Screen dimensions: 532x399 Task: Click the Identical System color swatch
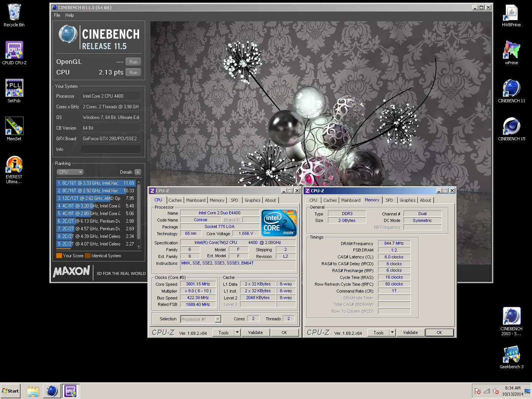click(x=87, y=256)
